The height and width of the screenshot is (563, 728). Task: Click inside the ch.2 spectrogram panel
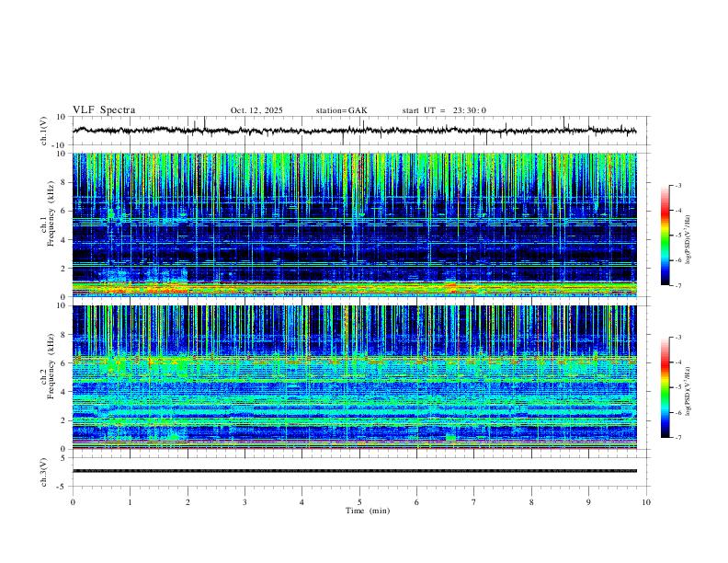(354, 377)
